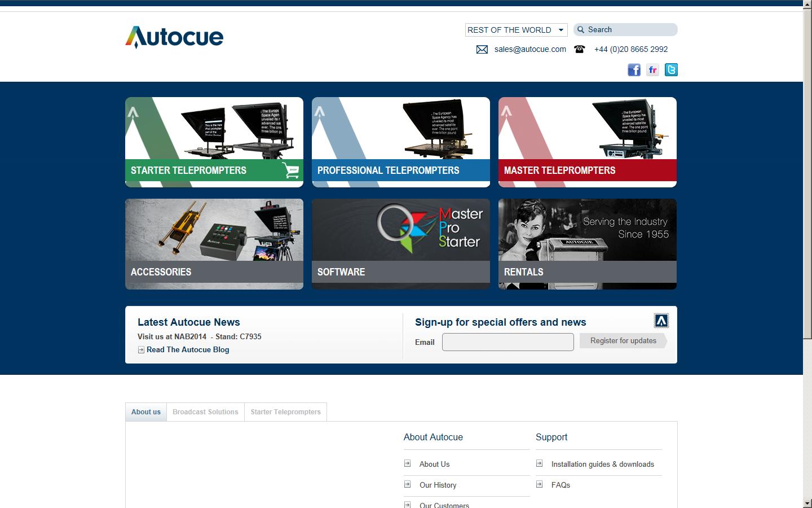812x508 pixels.
Task: Open Autocue's Facebook page icon
Action: (x=634, y=70)
